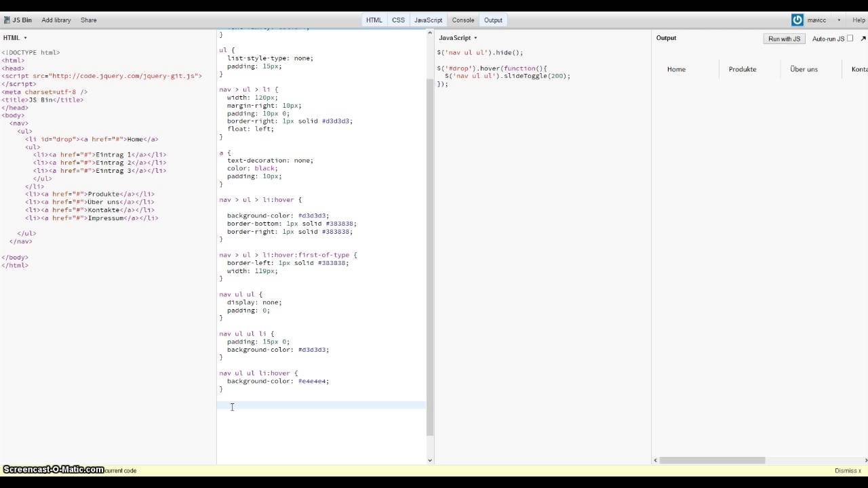The height and width of the screenshot is (488, 868).
Task: Click the $('nav ul ul').hide(); line
Action: (480, 52)
